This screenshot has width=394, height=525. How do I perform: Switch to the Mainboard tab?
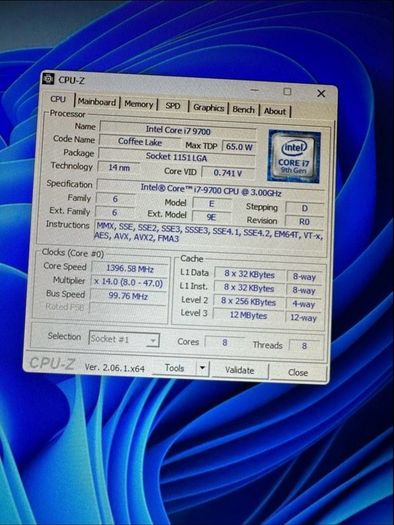(x=97, y=102)
